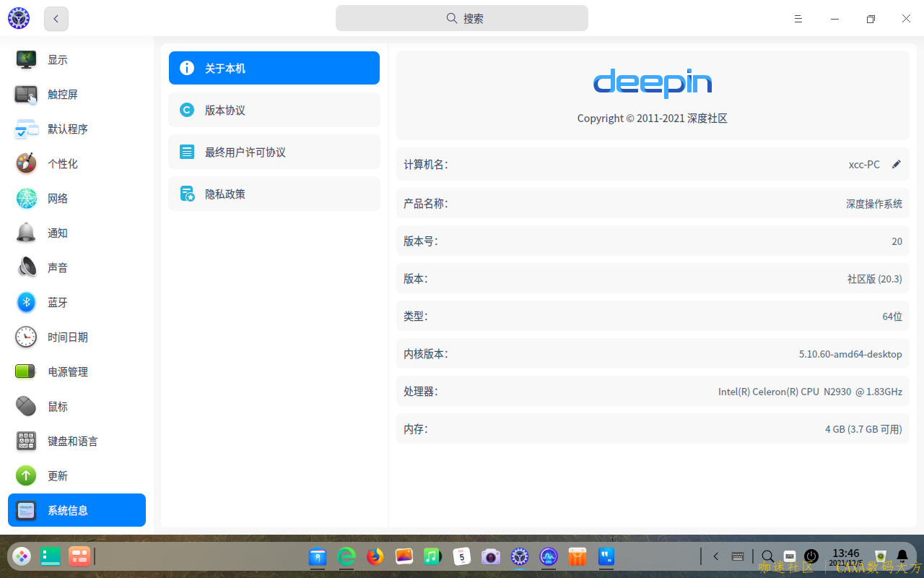The width and height of the screenshot is (924, 578).
Task: Click the onscreen keyboard tray icon
Action: click(738, 556)
